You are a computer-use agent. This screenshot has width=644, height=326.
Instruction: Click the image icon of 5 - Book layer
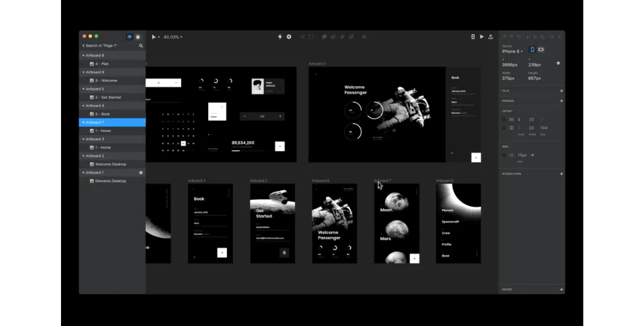pyautogui.click(x=92, y=114)
